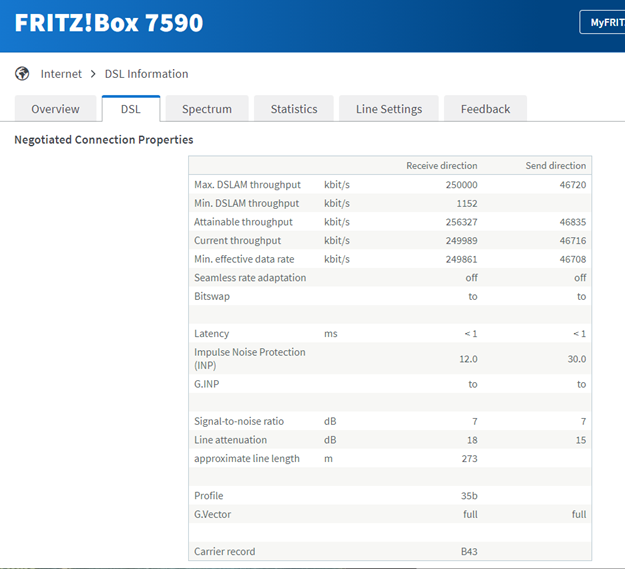
Task: Click the 30.0 INP send value
Action: (577, 359)
